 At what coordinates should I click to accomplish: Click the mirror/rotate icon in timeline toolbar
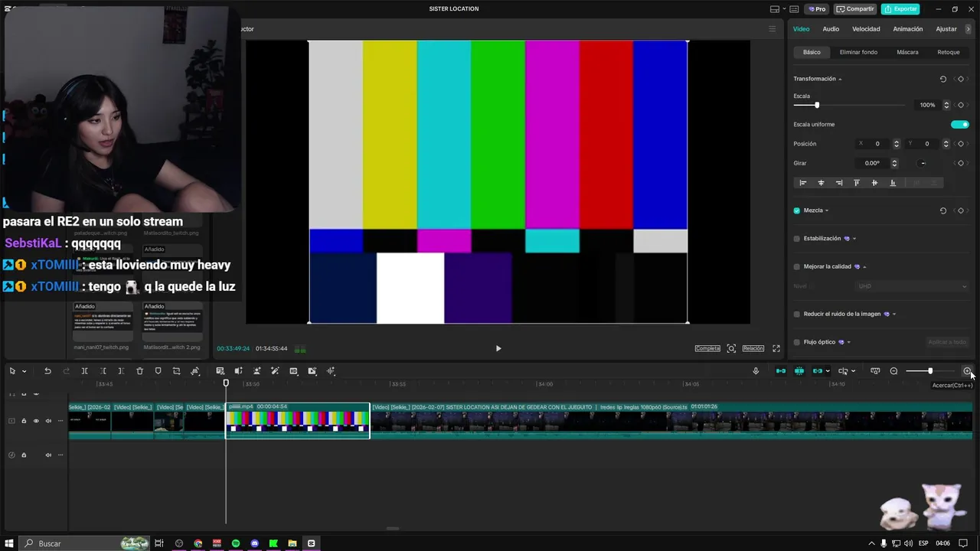tap(195, 371)
